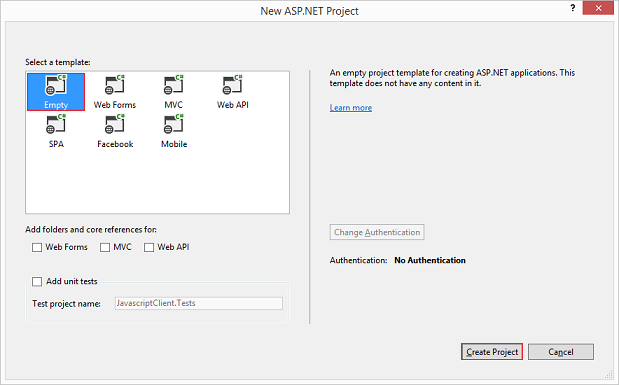Click the Test project name label
Viewport: 619px width, 385px height.
click(x=66, y=304)
